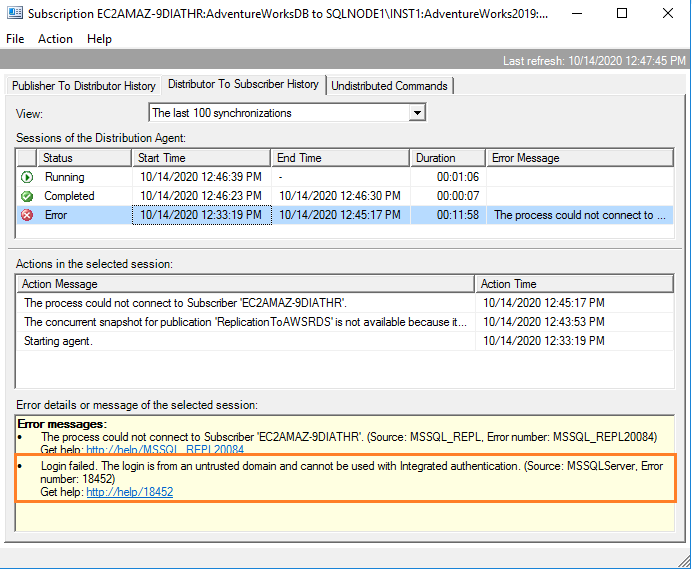
Task: Select the Error session status text
Action: click(56, 215)
